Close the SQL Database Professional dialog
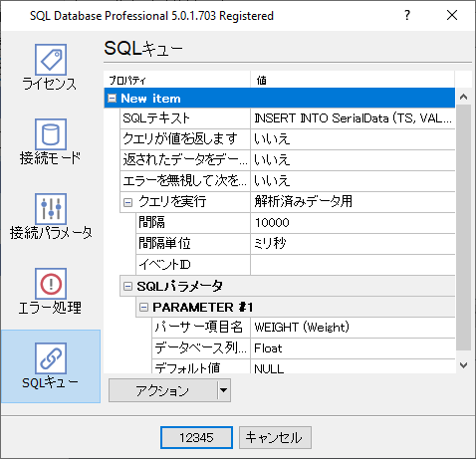Viewport: 476px width, 459px height. click(452, 15)
